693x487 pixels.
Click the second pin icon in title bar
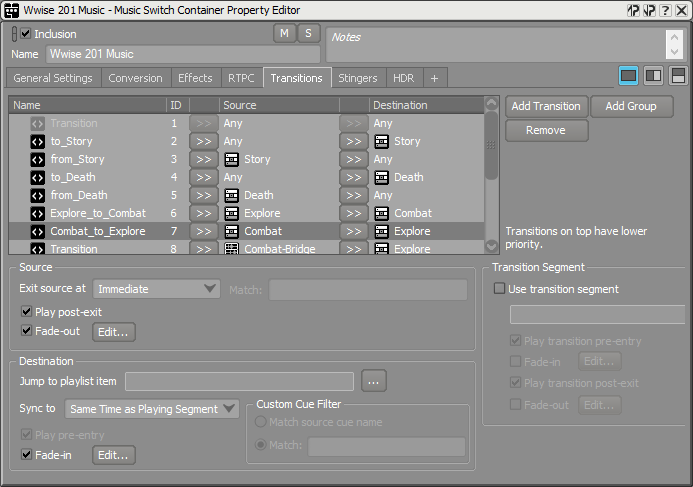click(649, 10)
